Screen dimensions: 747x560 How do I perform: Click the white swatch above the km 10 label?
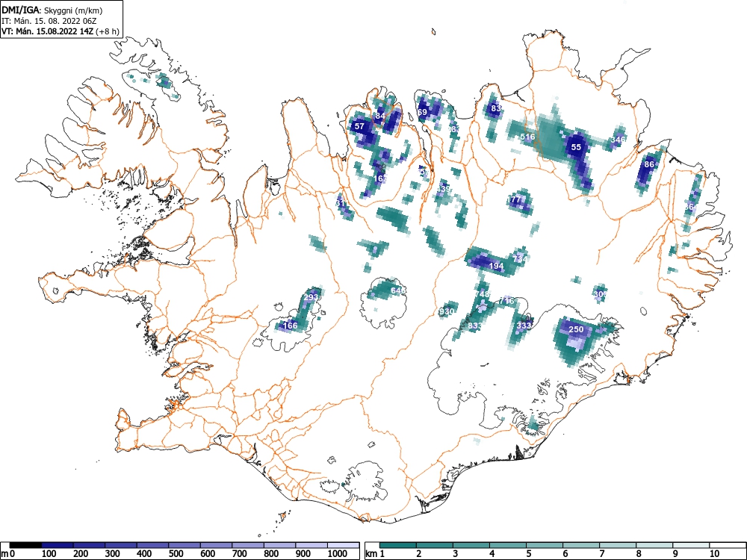tap(728, 545)
